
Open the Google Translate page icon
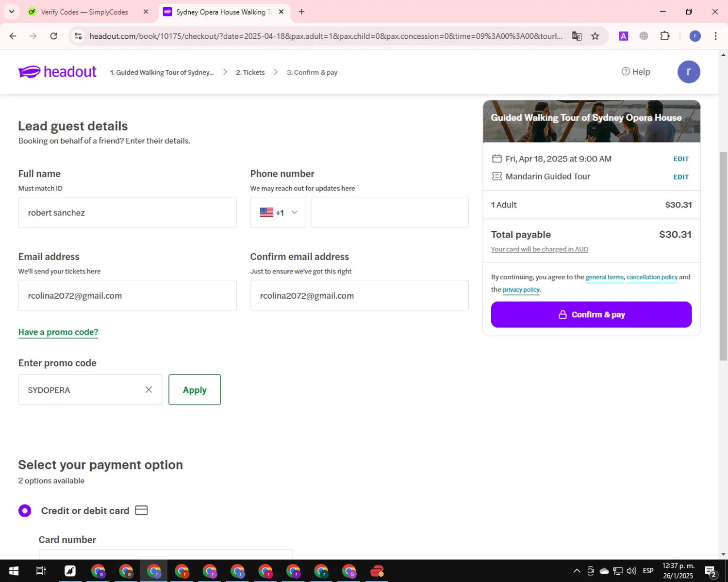click(577, 36)
